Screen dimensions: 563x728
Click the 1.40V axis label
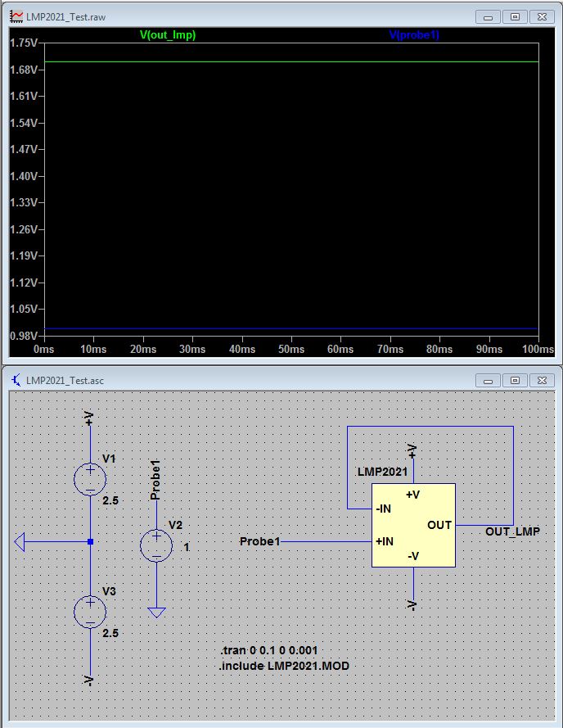point(23,176)
